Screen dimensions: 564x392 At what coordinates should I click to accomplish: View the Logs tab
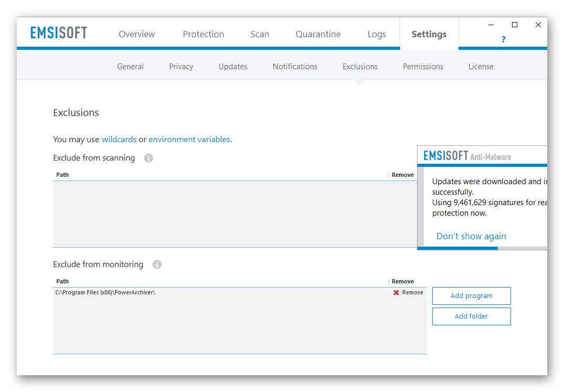click(377, 35)
